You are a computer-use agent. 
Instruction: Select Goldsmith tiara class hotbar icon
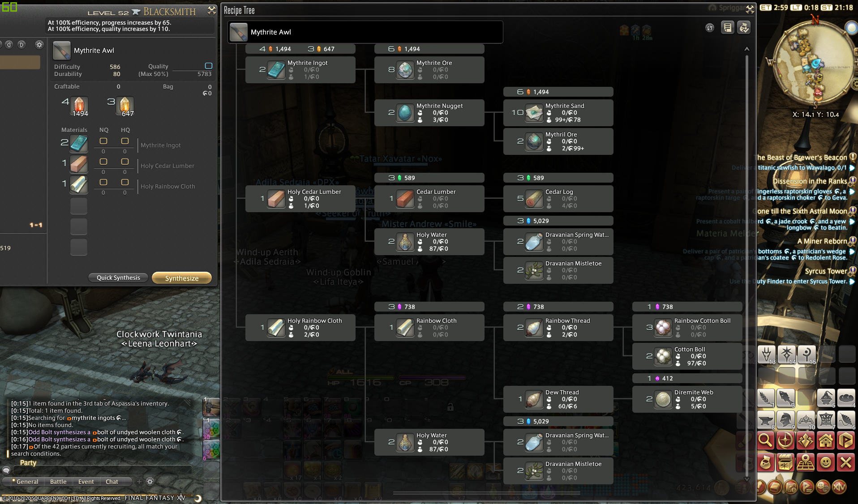806,420
